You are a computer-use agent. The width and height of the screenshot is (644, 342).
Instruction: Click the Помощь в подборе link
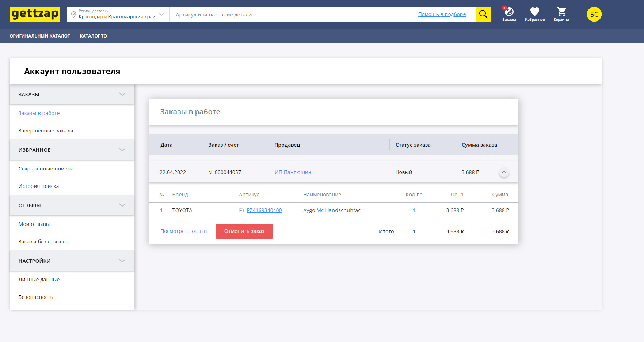point(442,14)
